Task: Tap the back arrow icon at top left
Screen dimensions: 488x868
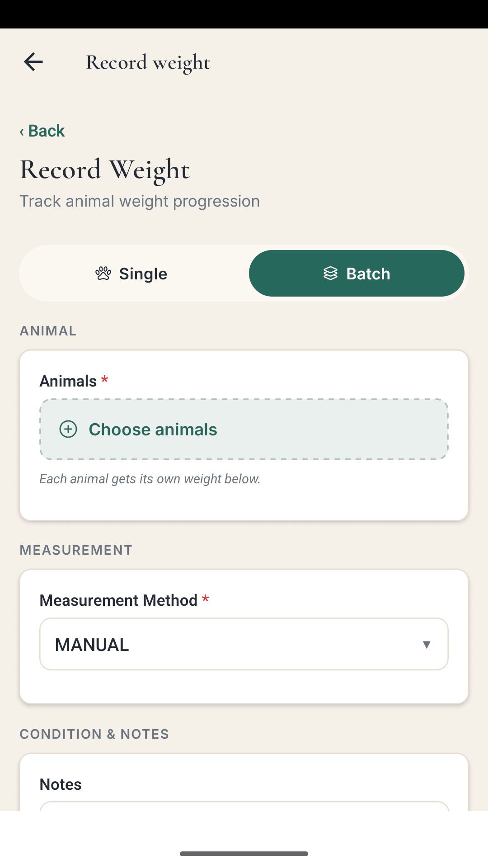Action: coord(33,62)
